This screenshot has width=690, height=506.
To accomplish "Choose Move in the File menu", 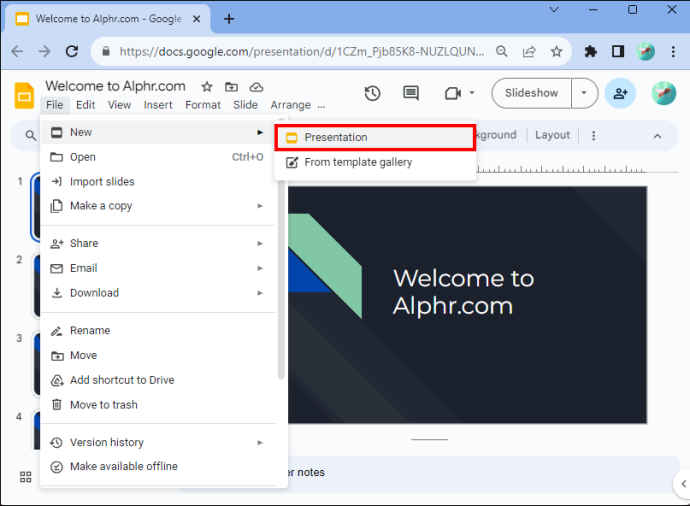I will 158,355.
